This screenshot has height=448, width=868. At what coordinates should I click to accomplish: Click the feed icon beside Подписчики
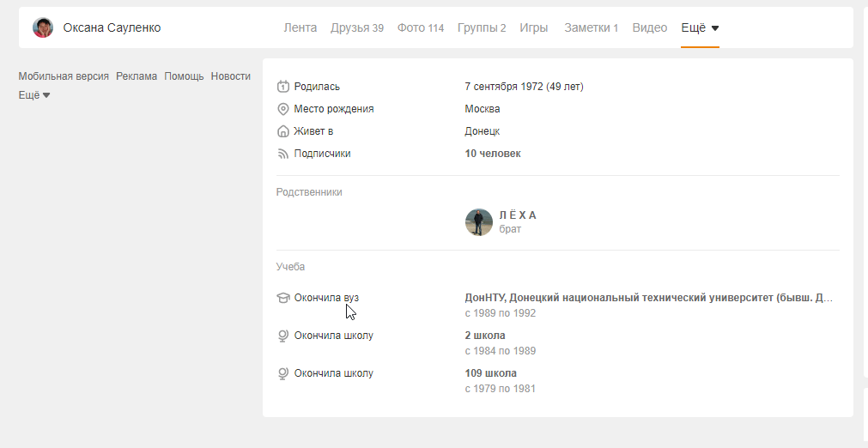point(282,154)
